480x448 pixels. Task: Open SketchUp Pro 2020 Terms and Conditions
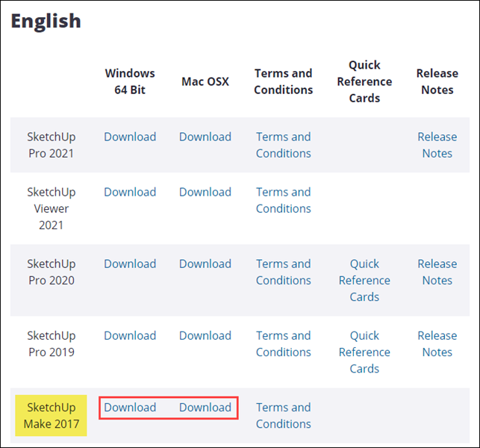point(283,272)
